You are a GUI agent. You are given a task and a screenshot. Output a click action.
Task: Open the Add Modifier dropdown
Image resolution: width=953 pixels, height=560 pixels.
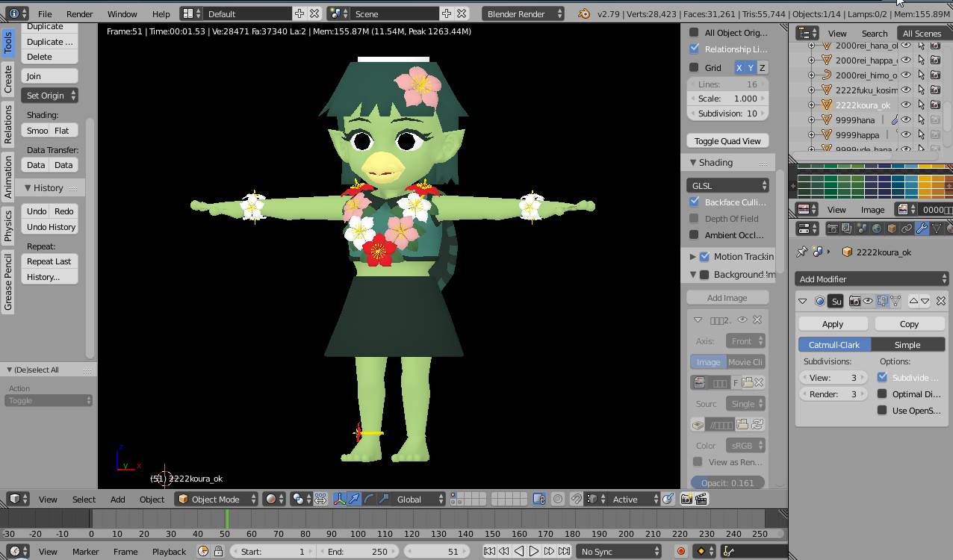(x=872, y=279)
